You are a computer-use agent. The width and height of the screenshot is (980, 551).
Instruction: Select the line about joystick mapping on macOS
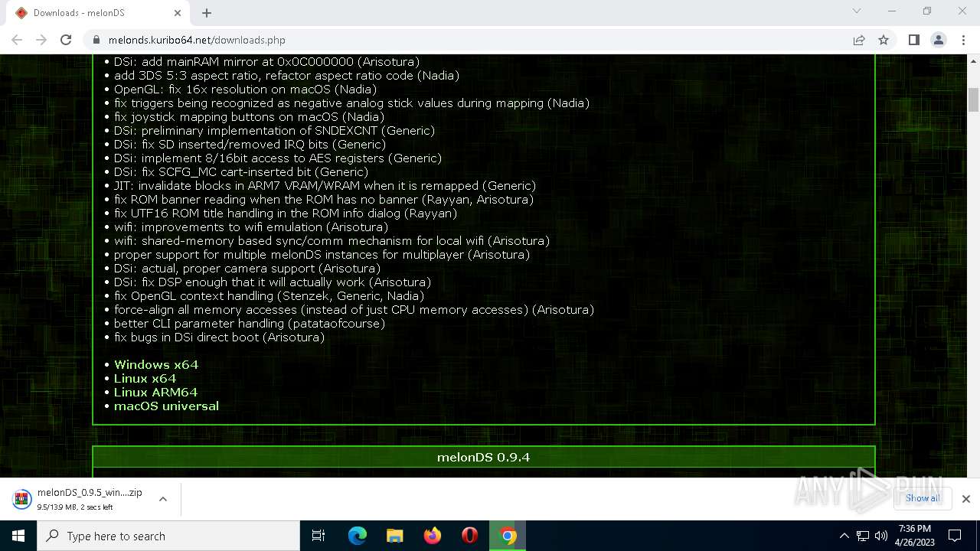(249, 117)
